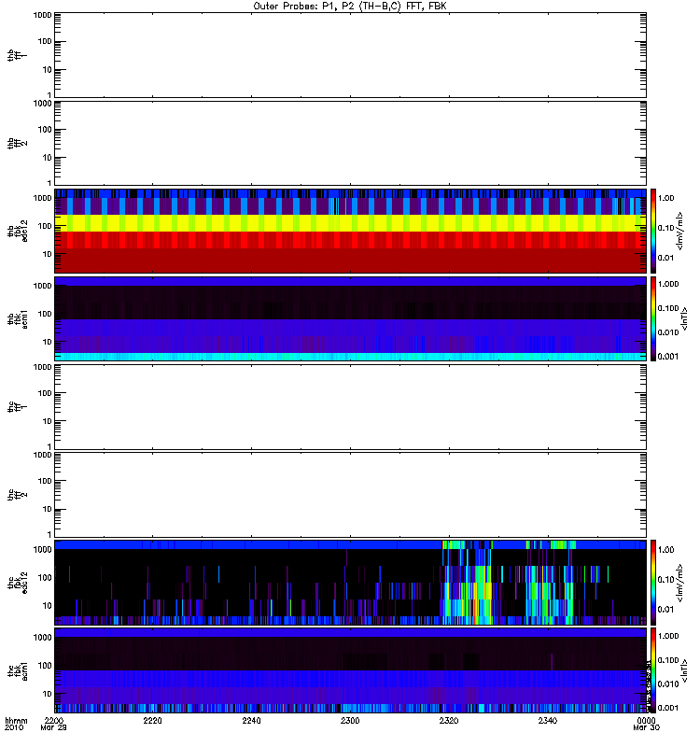Click the dark red band in thb fbk edc12 spectrogram
Viewport: 700px width, 747px height.
point(350,261)
